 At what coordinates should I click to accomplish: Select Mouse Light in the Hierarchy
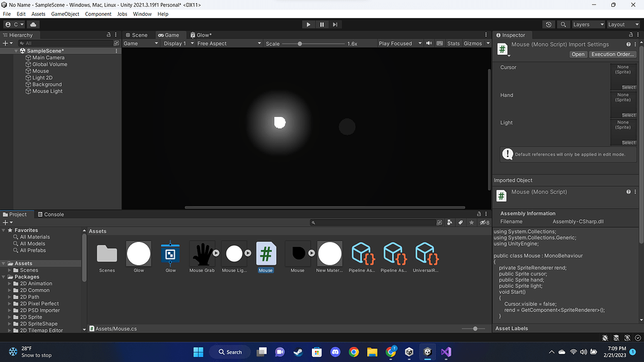pos(47,91)
